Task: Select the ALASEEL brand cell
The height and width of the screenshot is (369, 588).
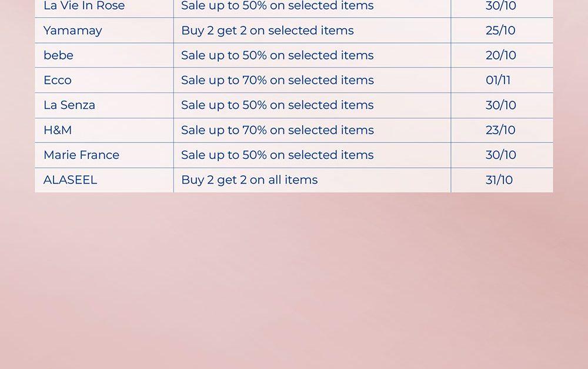Action: [70, 180]
